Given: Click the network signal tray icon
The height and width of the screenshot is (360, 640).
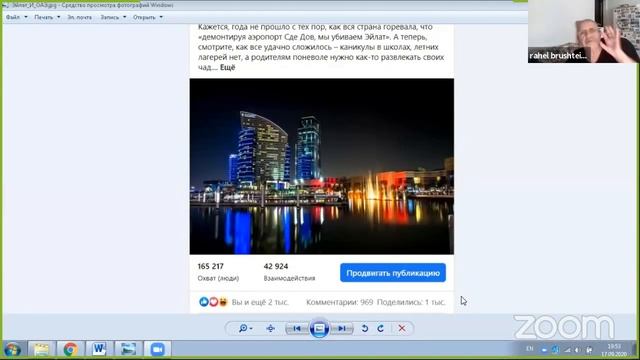Looking at the screenshot, I should 567,350.
